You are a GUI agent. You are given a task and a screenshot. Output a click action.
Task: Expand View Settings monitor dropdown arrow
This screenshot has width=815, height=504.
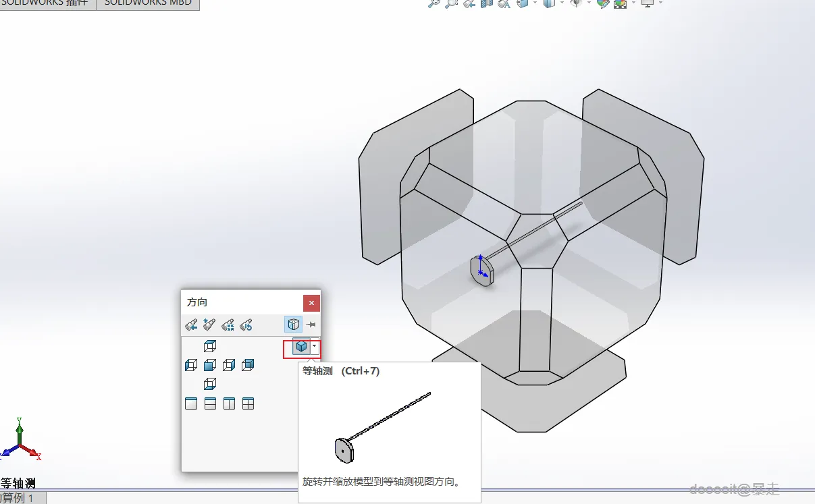pos(660,3)
